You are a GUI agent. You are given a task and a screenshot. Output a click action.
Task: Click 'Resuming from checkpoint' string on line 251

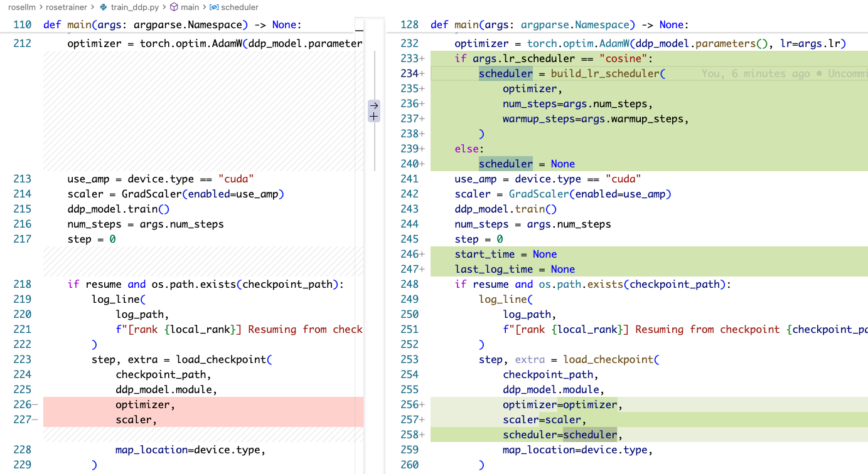[x=707, y=329]
